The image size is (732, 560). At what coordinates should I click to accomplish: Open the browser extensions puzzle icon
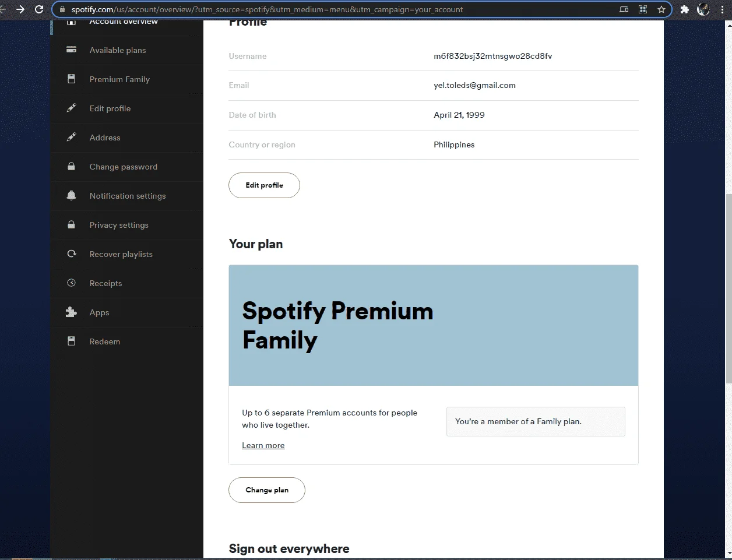[x=685, y=9]
